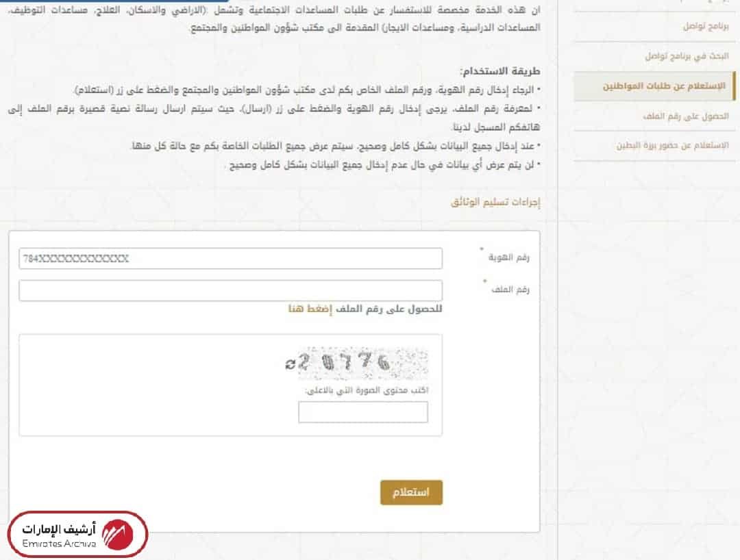Open برنامج تواصل sidebar item
The height and width of the screenshot is (560, 740).
coord(706,27)
